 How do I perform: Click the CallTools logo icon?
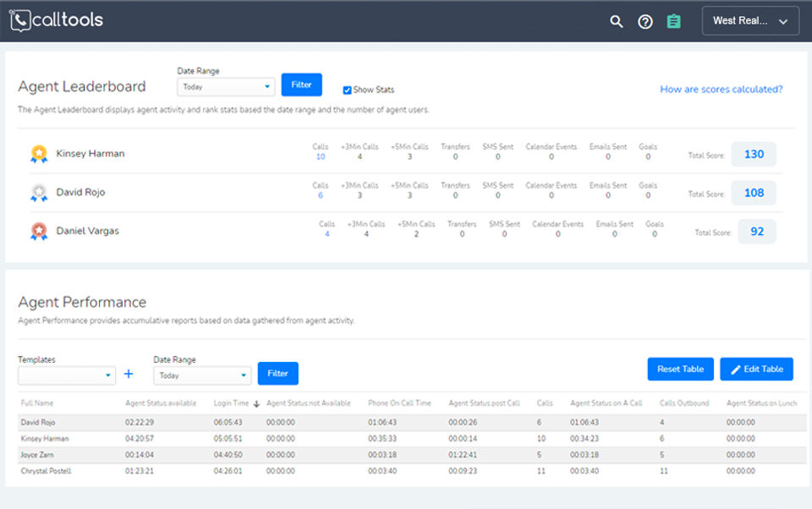19,20
